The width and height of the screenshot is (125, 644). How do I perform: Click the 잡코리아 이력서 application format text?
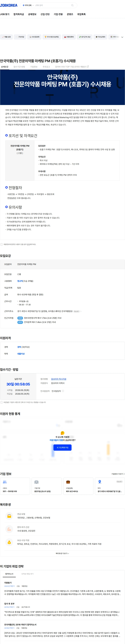pyautogui.click(x=58, y=383)
